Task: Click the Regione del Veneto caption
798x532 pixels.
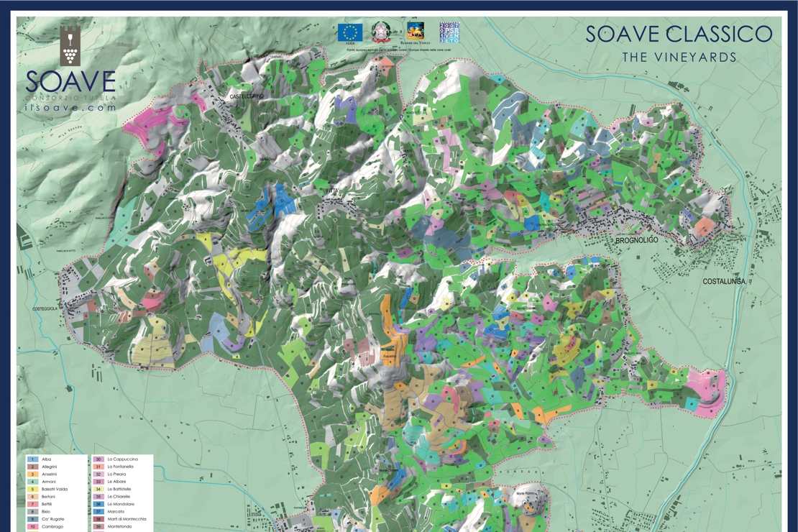Action: (416, 43)
